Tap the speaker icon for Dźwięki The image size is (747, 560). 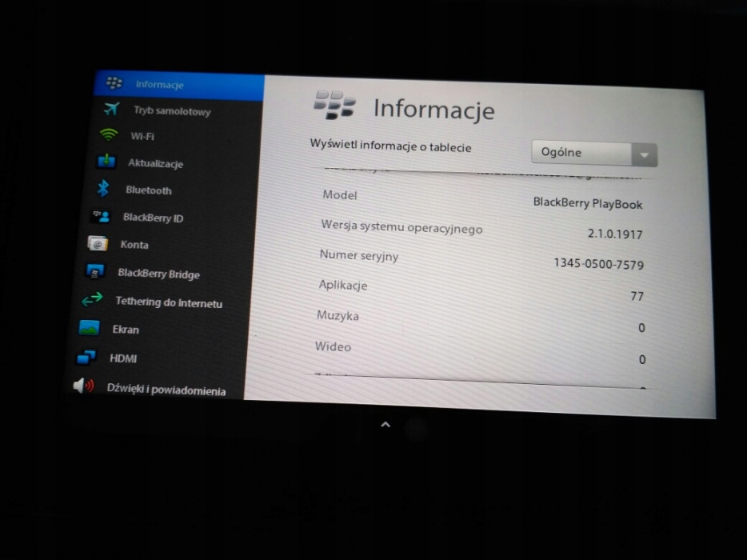point(83,386)
